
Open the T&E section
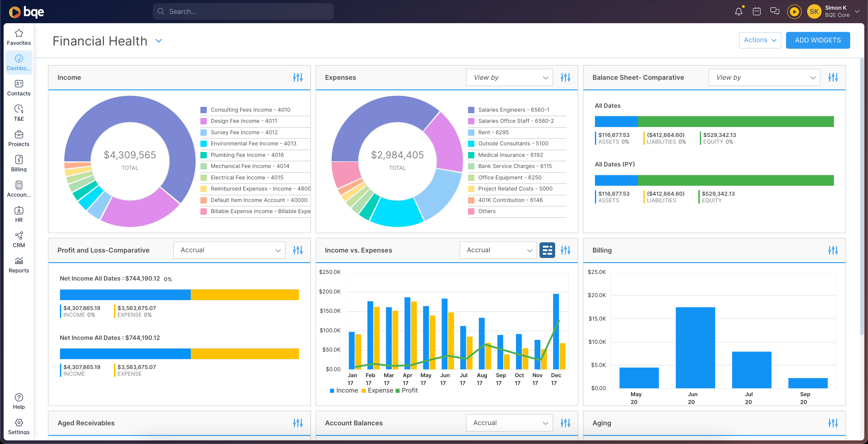[x=18, y=113]
